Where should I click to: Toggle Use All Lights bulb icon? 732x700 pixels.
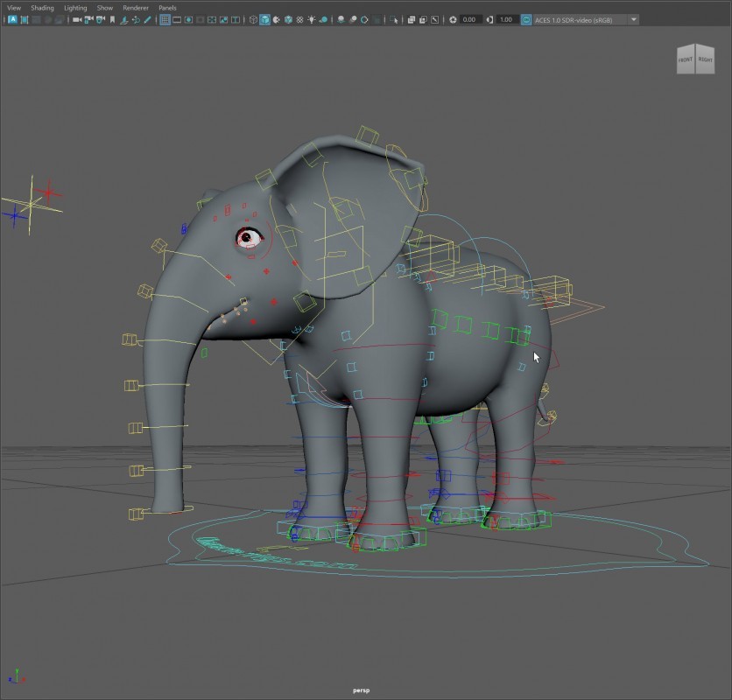click(312, 19)
